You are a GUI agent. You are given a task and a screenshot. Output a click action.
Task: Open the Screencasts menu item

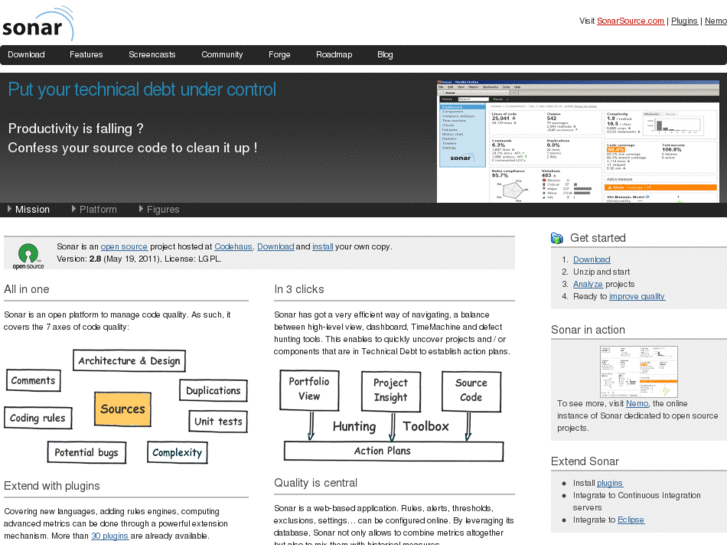tap(152, 55)
